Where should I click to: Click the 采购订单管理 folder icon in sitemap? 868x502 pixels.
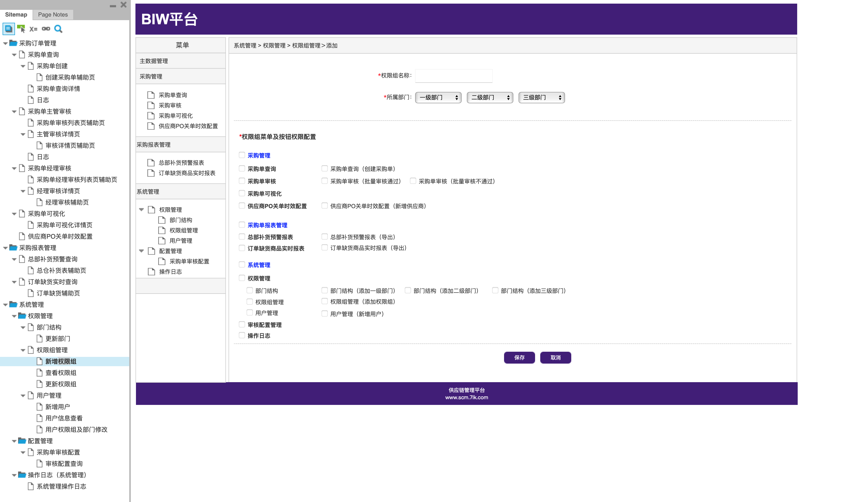[13, 43]
